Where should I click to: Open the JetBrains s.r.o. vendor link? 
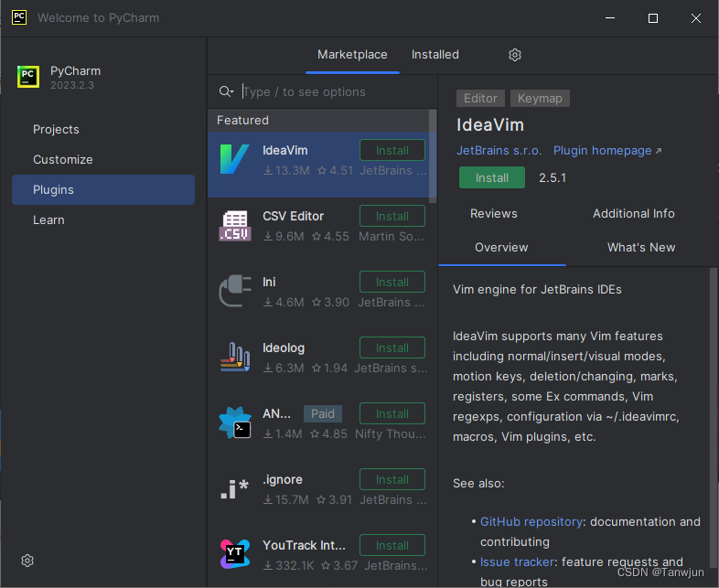tap(499, 150)
